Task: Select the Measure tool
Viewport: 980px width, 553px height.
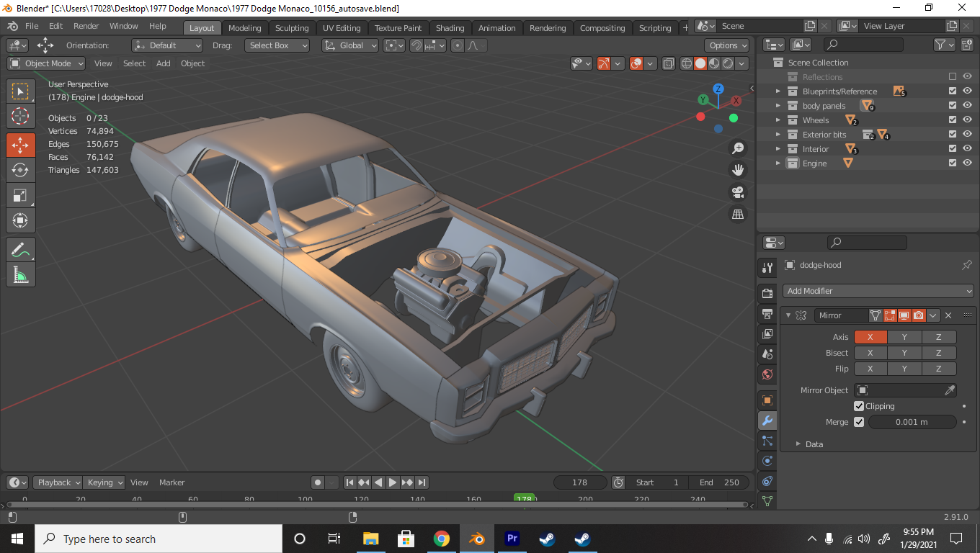Action: point(20,274)
